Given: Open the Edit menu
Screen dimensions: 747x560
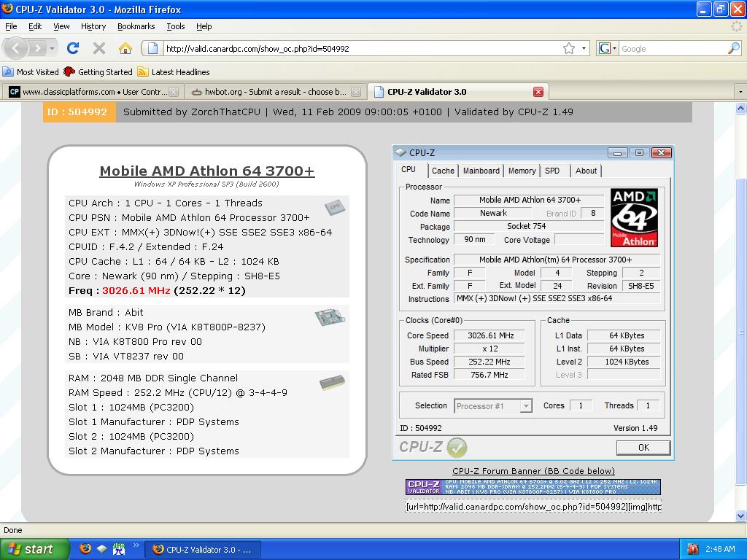Looking at the screenshot, I should 35,26.
